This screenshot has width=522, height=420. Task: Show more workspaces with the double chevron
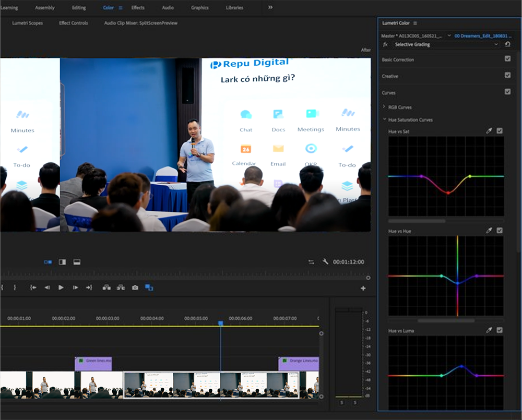click(x=270, y=7)
